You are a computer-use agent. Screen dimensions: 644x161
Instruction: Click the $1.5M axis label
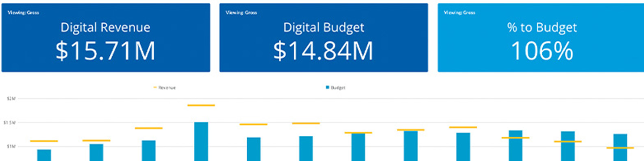[10, 122]
